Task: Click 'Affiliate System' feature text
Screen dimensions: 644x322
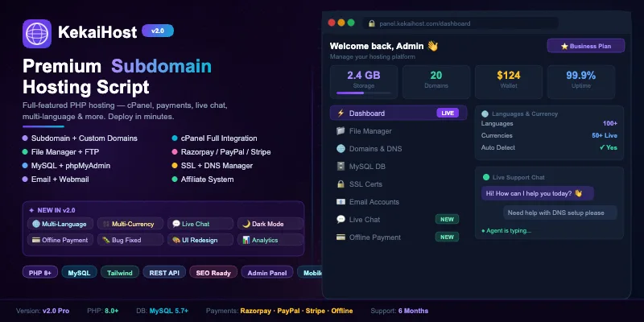Action: pos(208,180)
